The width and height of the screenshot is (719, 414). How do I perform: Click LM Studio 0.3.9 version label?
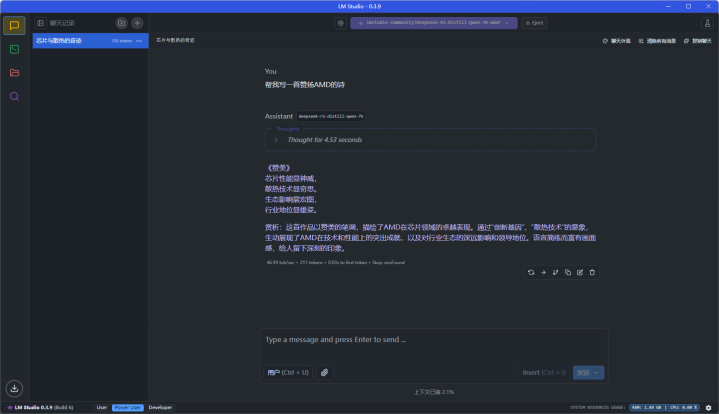(40, 407)
